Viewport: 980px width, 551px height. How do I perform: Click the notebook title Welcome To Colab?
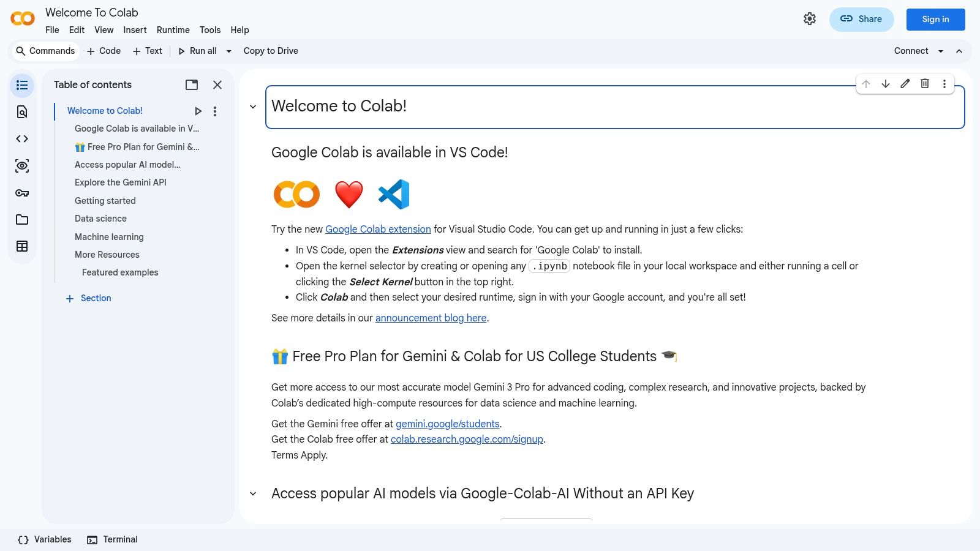coord(92,13)
